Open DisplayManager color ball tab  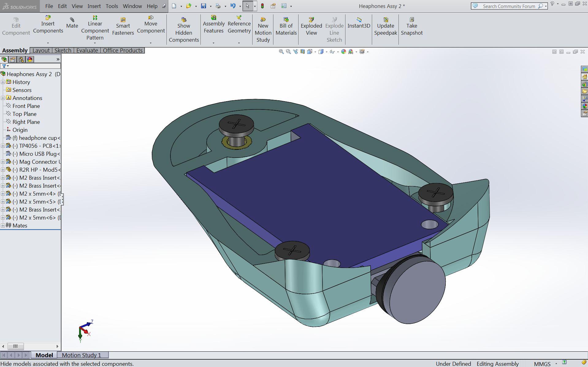(30, 59)
